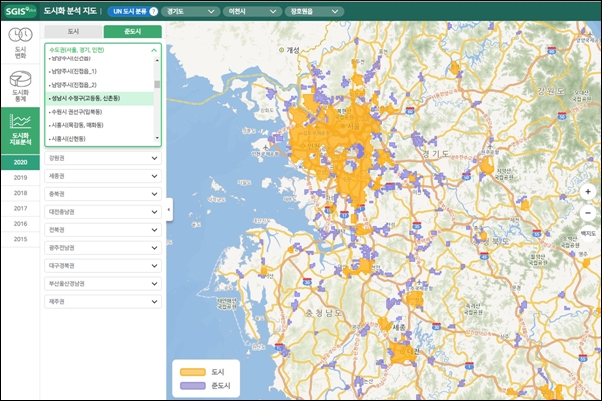This screenshot has height=401, width=602.
Task: Select 시흥시(목감동, 매화동) entry
Action: point(99,125)
